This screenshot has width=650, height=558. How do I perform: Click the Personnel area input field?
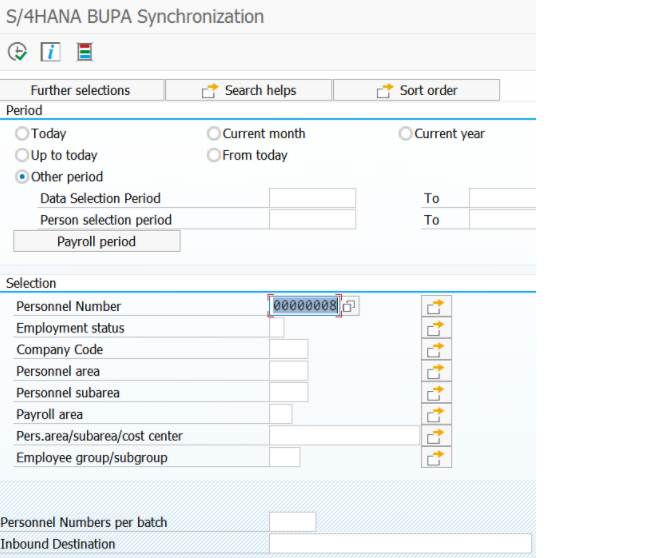pyautogui.click(x=289, y=371)
